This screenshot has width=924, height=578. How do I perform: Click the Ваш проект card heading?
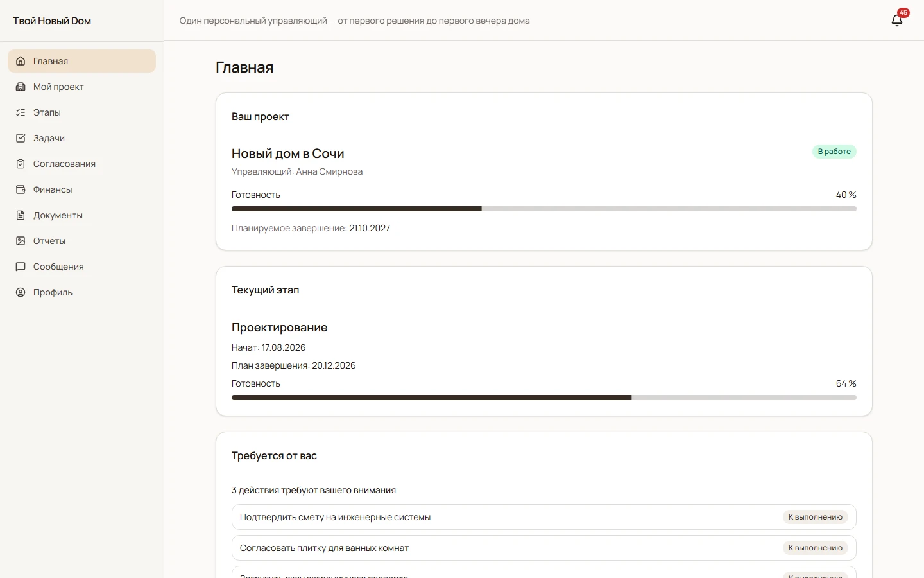point(261,117)
